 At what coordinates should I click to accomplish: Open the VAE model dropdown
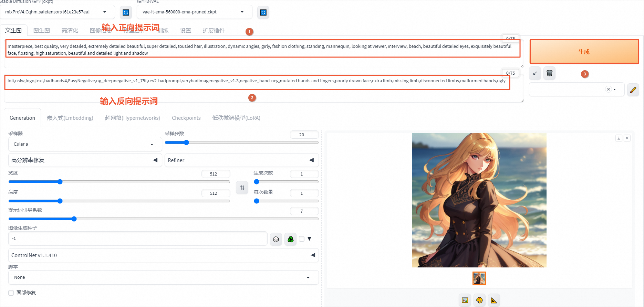pyautogui.click(x=194, y=12)
